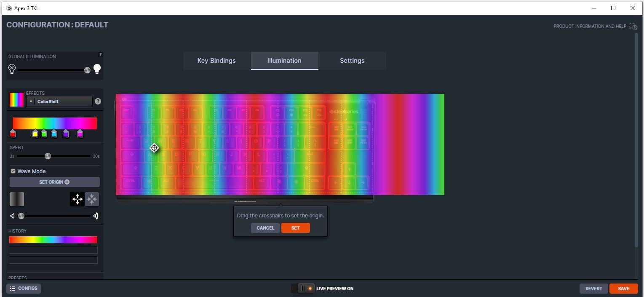
Task: Switch to the Illumination tab
Action: (x=284, y=61)
